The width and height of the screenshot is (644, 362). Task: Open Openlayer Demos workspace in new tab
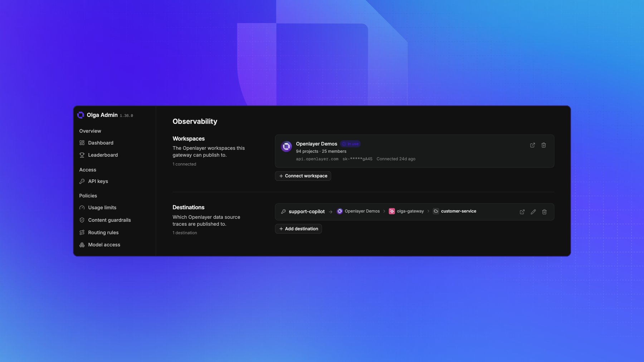532,145
